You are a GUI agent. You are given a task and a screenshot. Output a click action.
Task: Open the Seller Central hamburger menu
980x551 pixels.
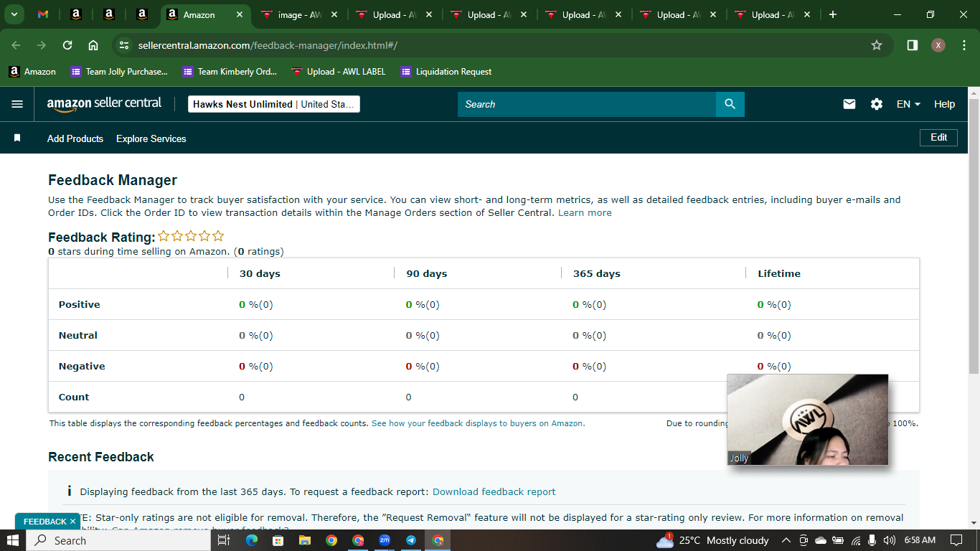17,104
